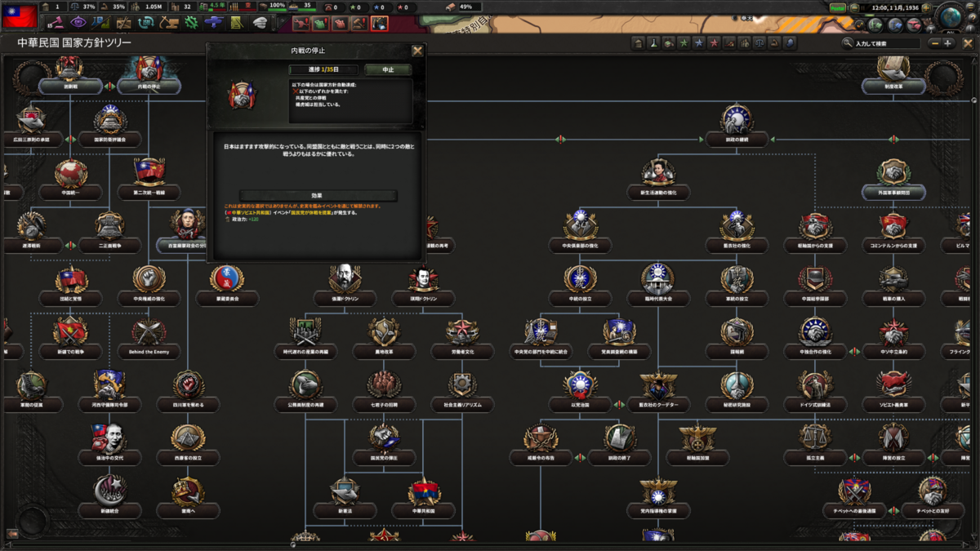Select the 強硬ドクトリン portrait focus

[x=345, y=284]
